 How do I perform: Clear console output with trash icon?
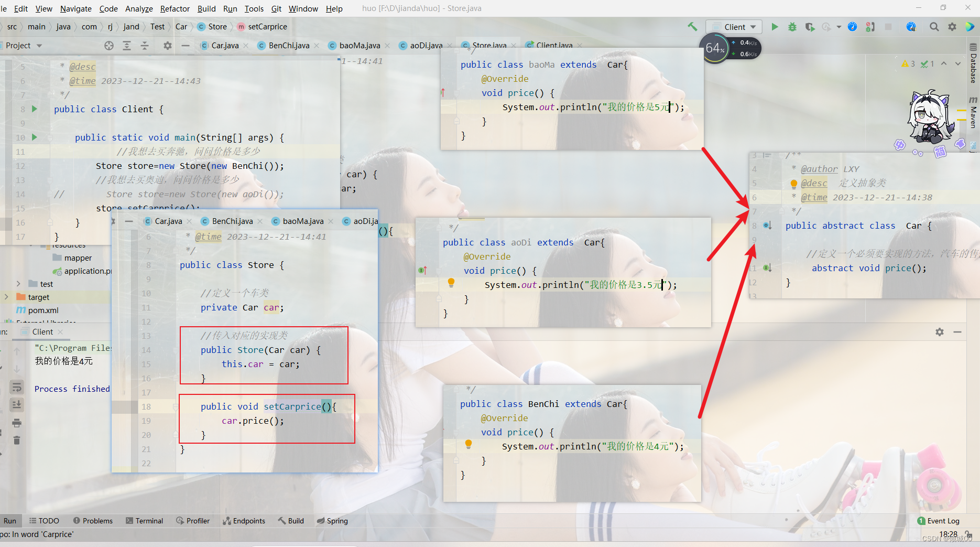point(17,440)
